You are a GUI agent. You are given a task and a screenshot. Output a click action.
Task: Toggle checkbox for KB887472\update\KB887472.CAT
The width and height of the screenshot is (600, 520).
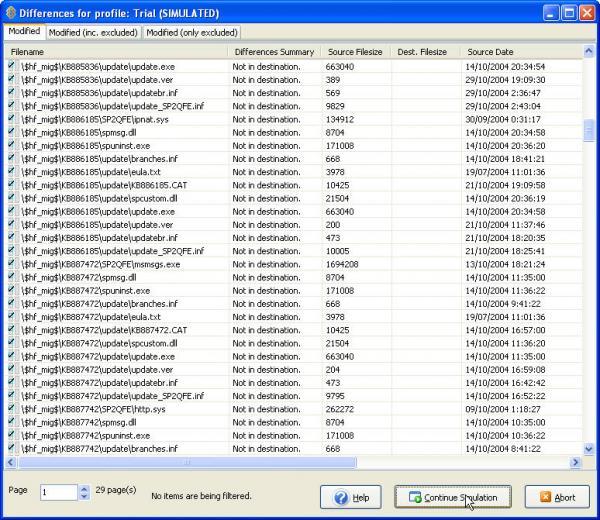[x=11, y=329]
